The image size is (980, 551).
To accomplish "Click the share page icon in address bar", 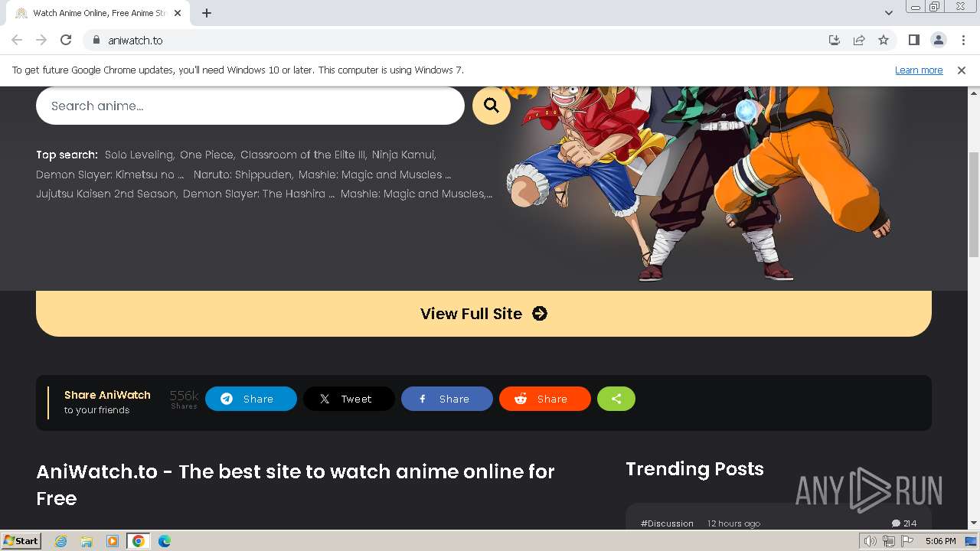I will (x=859, y=40).
